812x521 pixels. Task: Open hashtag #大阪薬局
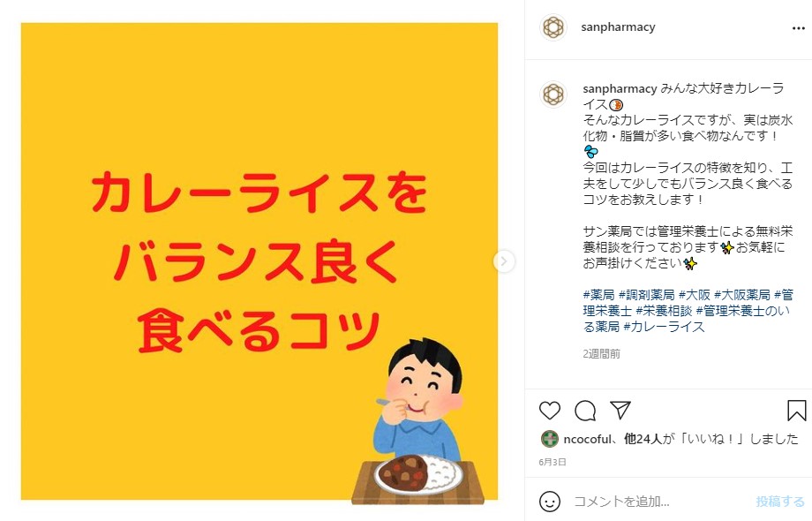(x=742, y=295)
